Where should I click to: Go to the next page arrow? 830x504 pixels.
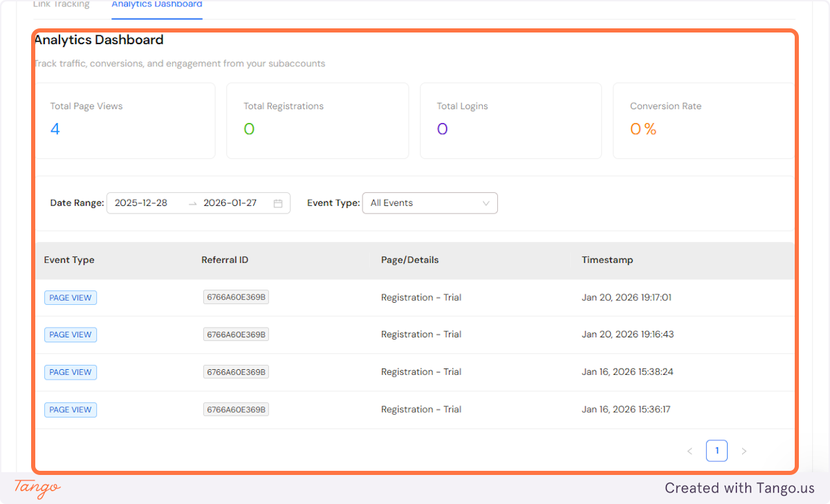[x=744, y=451]
